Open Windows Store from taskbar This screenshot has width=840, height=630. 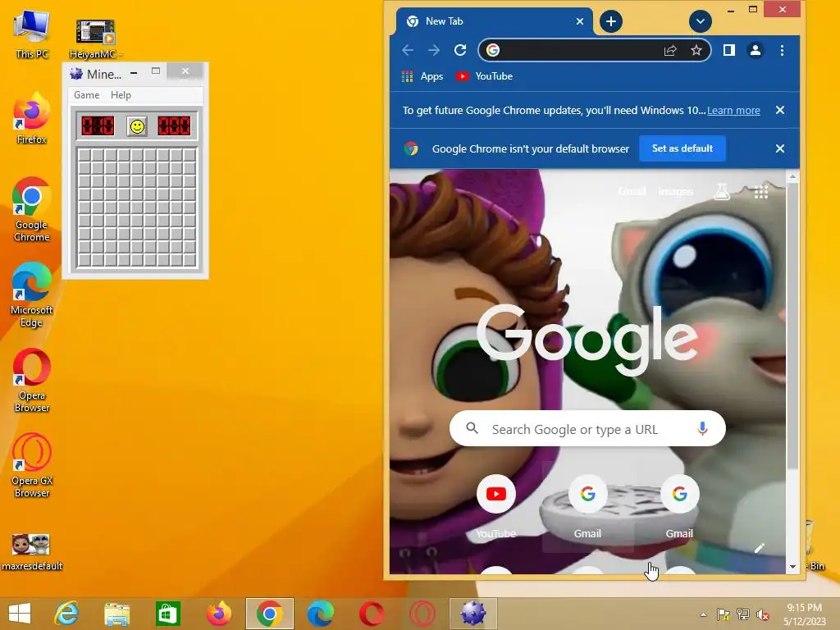(x=167, y=614)
